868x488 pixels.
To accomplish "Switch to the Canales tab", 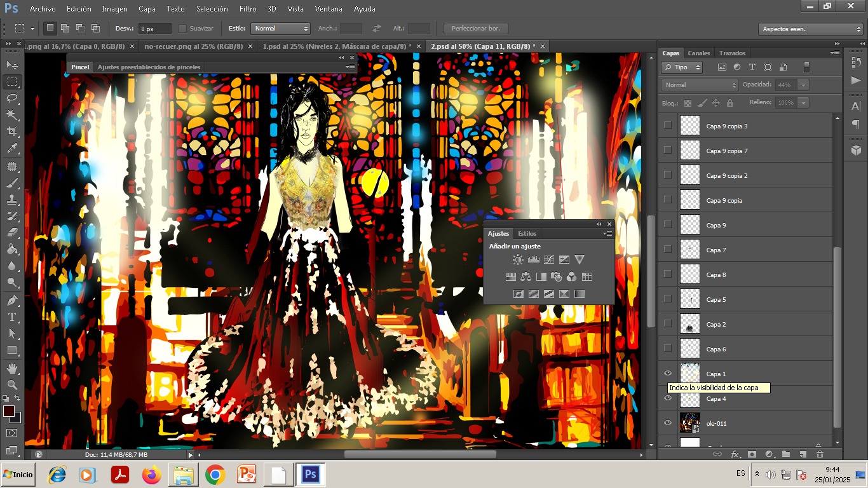I will [698, 53].
